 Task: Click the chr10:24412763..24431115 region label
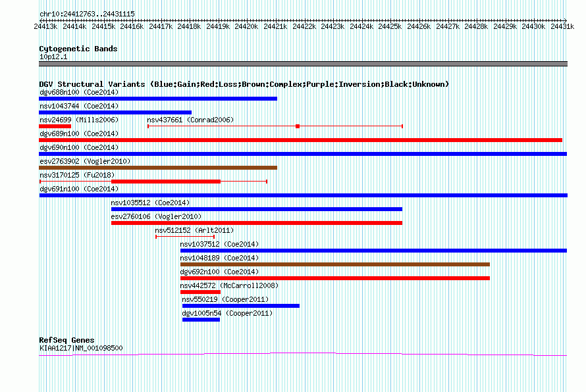coord(87,14)
